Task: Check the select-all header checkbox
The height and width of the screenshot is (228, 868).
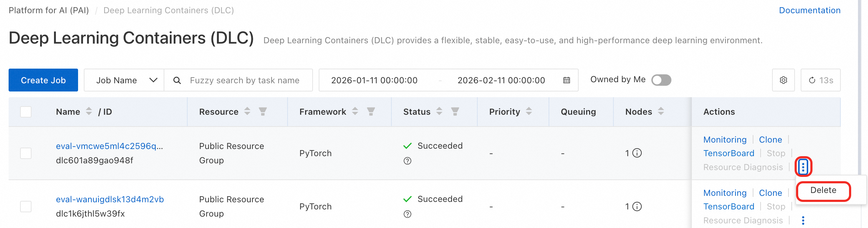Action: [26, 112]
